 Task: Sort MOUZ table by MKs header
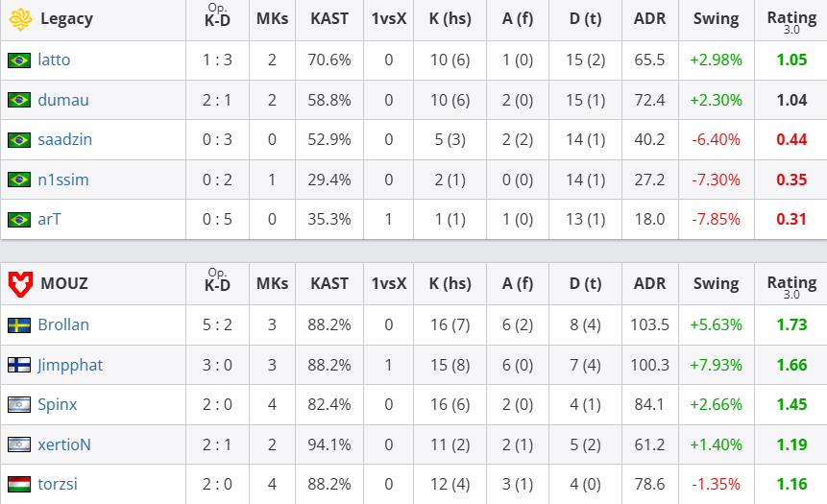[272, 284]
